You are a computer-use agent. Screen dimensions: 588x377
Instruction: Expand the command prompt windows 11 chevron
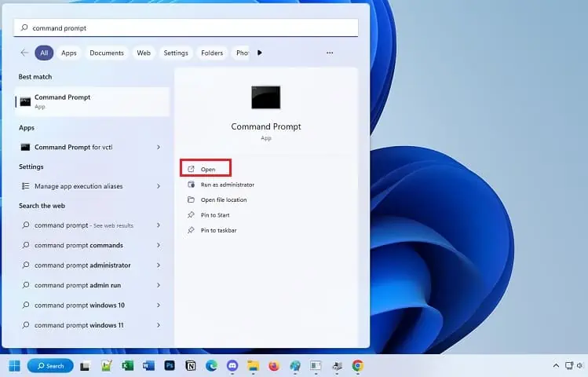click(159, 325)
